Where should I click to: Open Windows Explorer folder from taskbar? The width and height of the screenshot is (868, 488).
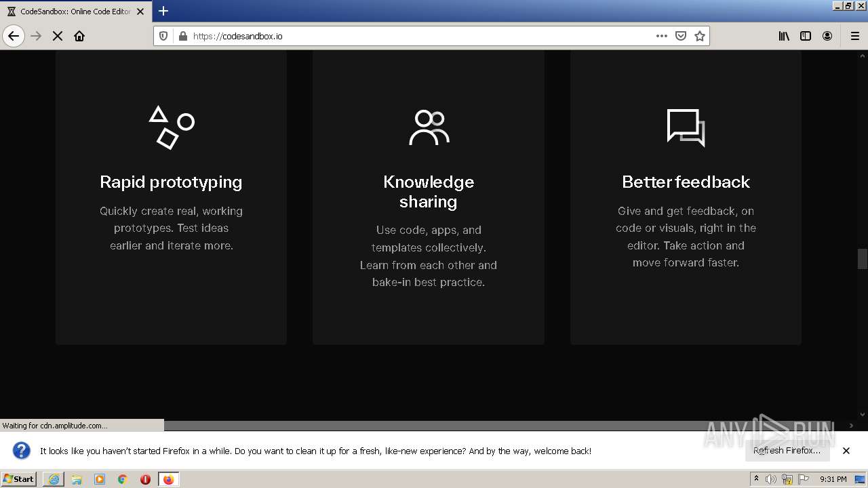77,479
